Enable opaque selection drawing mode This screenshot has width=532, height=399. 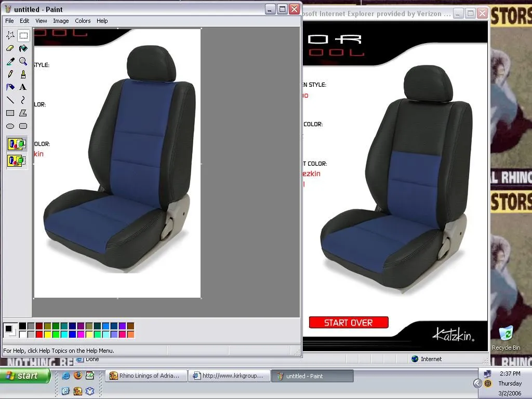(x=17, y=144)
